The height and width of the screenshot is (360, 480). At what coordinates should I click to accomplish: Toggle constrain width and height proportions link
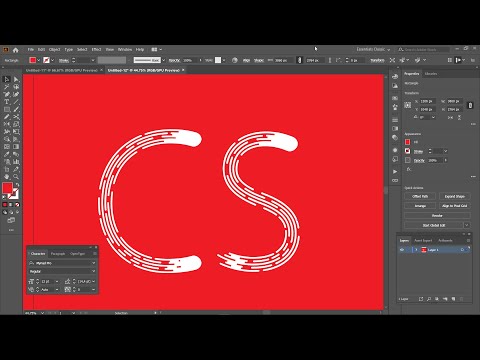(470, 105)
